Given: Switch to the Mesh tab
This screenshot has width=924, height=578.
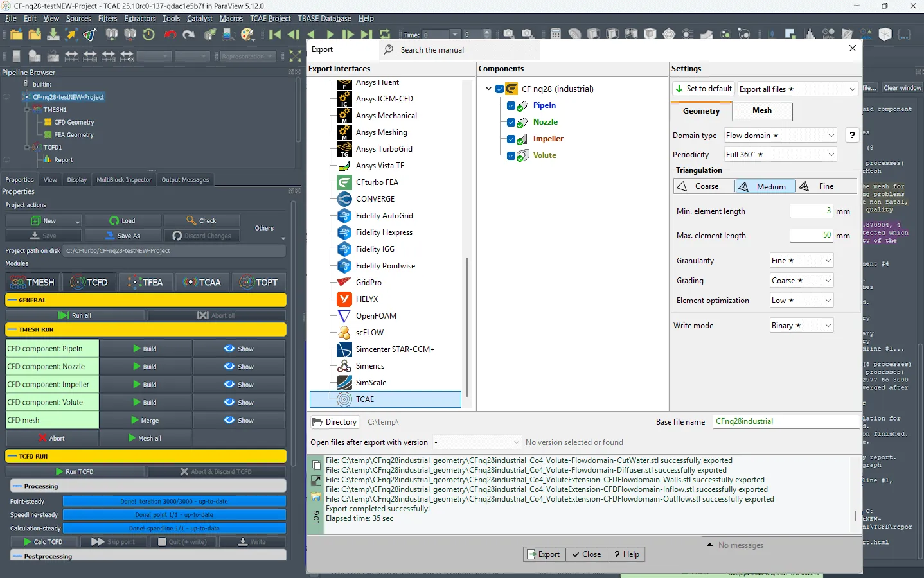Looking at the screenshot, I should [762, 110].
